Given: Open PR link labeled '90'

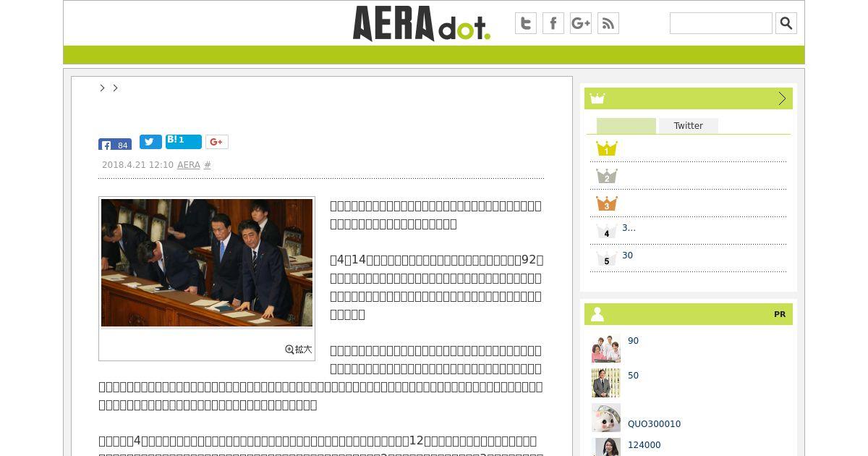Looking at the screenshot, I should click(633, 341).
